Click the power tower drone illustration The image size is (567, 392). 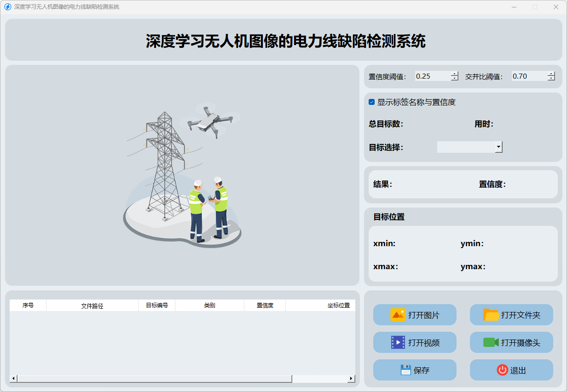182,175
